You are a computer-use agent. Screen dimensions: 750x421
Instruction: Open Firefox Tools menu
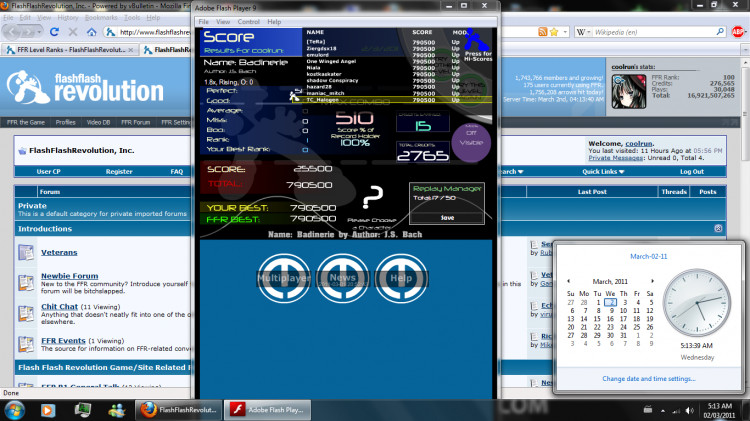[132, 18]
